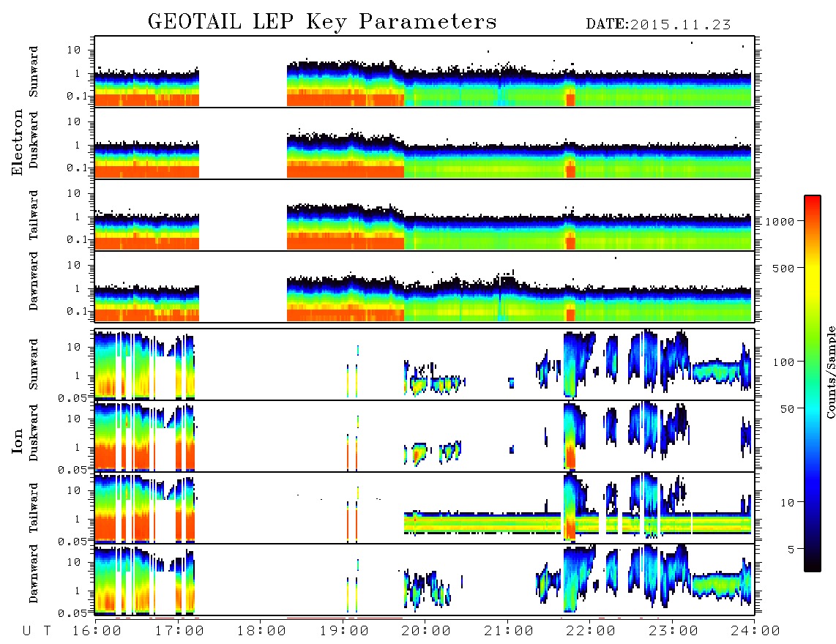Click the 16:00 time tick label
This screenshot has height=644, width=836.
97,632
